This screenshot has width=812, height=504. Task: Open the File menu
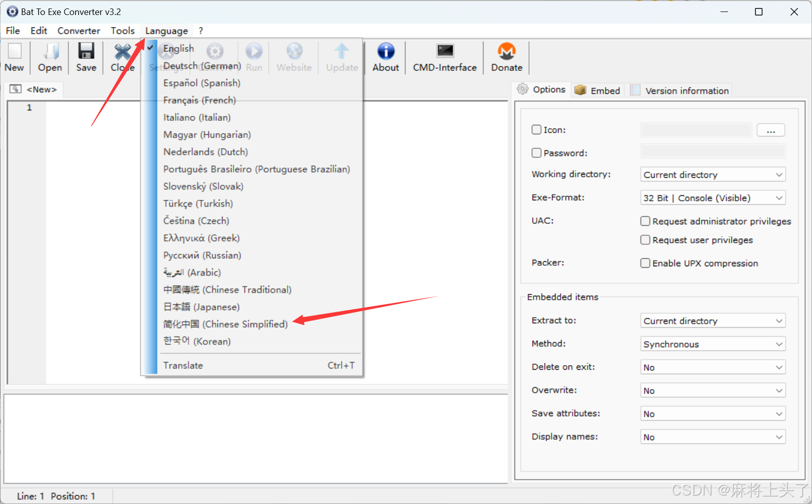pyautogui.click(x=13, y=30)
